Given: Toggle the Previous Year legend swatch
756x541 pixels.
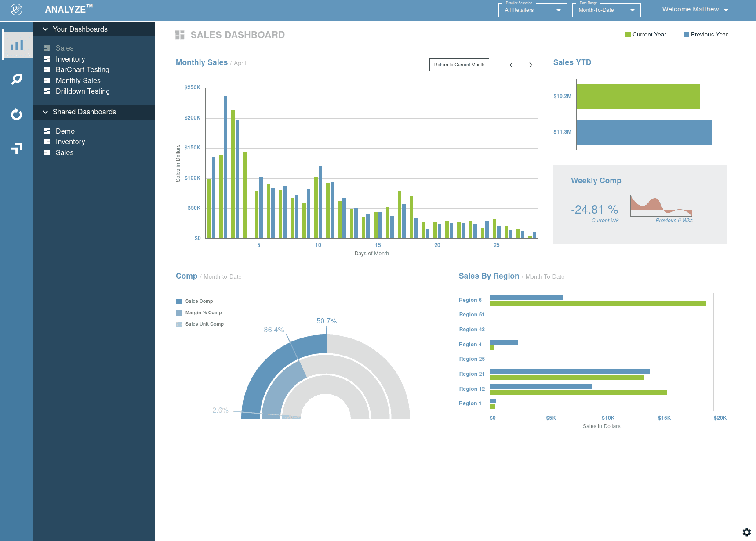Looking at the screenshot, I should click(687, 34).
